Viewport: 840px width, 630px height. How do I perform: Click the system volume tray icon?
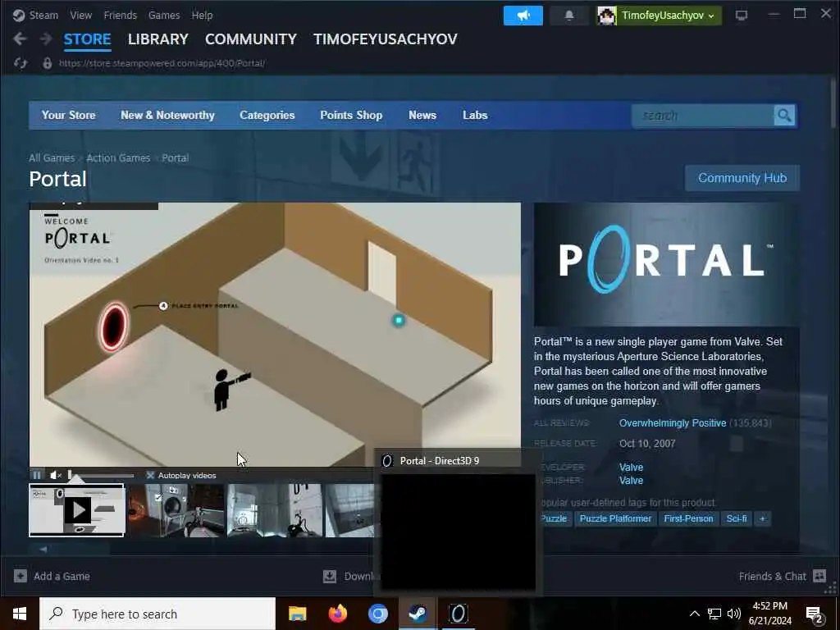click(734, 614)
